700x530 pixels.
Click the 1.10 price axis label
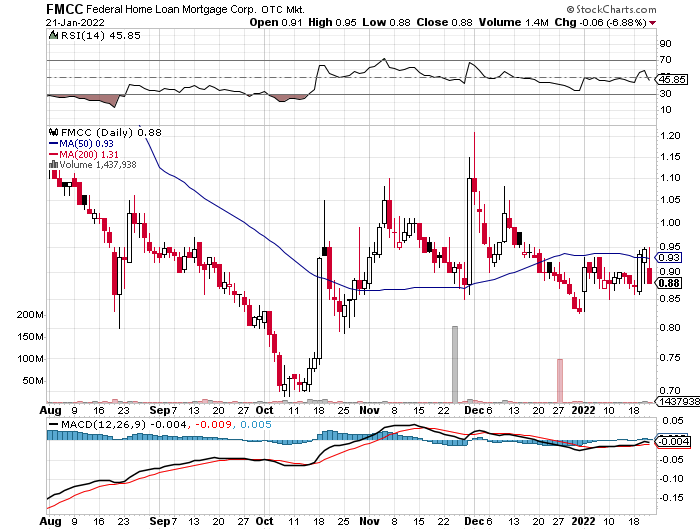point(670,177)
